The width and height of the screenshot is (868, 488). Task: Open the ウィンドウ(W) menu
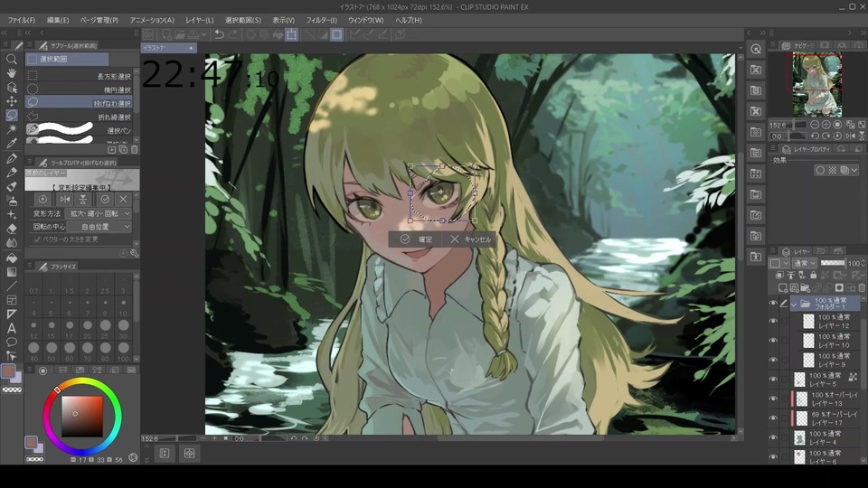coord(366,20)
